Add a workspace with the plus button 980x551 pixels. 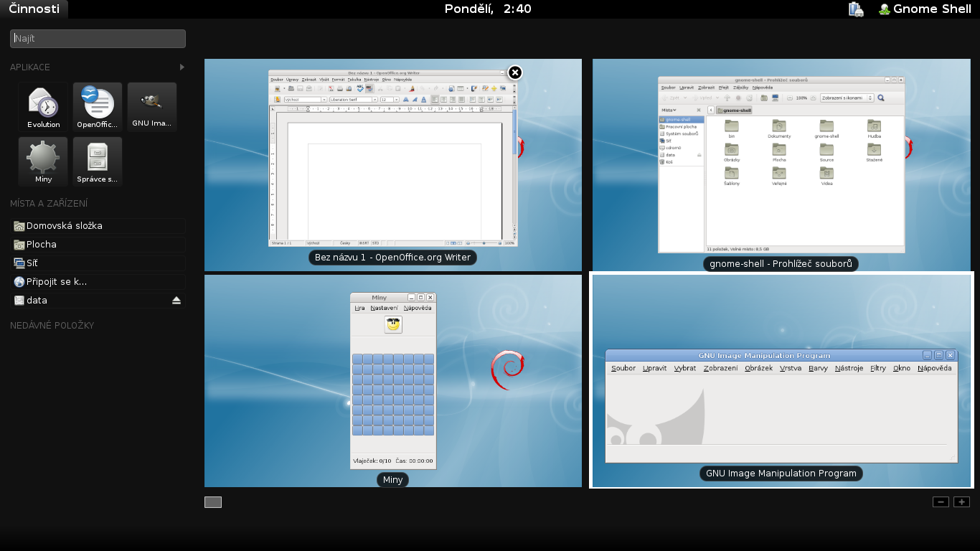tap(962, 502)
